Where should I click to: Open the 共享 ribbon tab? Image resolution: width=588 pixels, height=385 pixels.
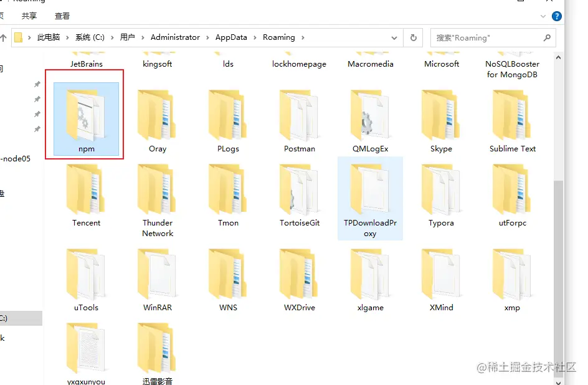pos(29,16)
